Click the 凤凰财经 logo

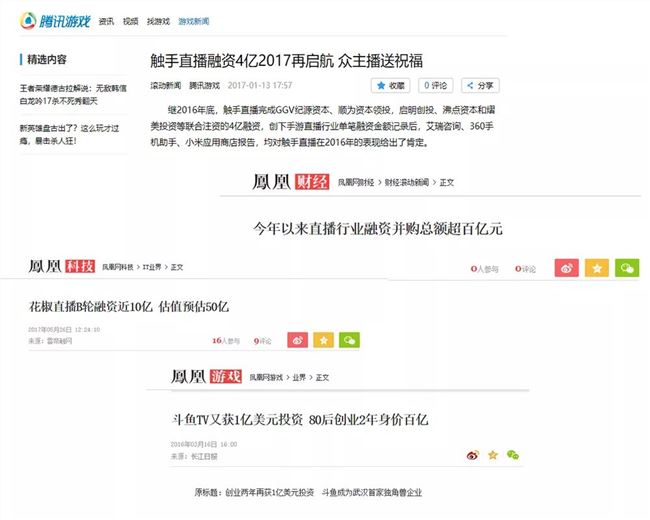pyautogui.click(x=291, y=182)
